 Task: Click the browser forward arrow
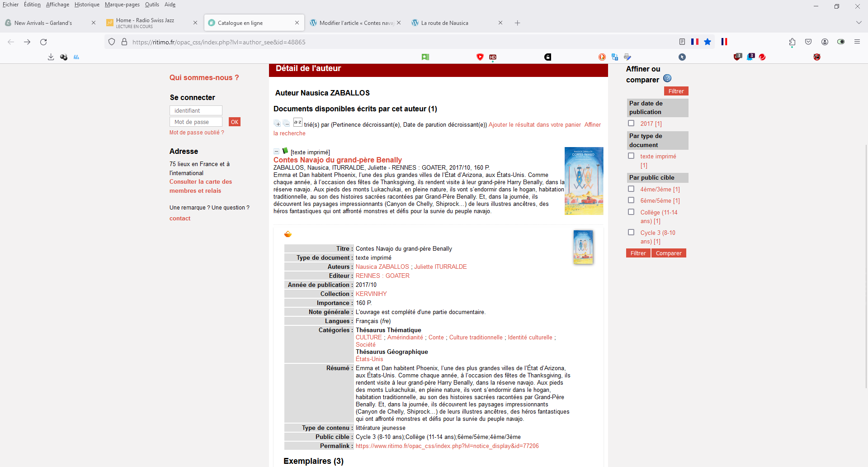pos(27,42)
